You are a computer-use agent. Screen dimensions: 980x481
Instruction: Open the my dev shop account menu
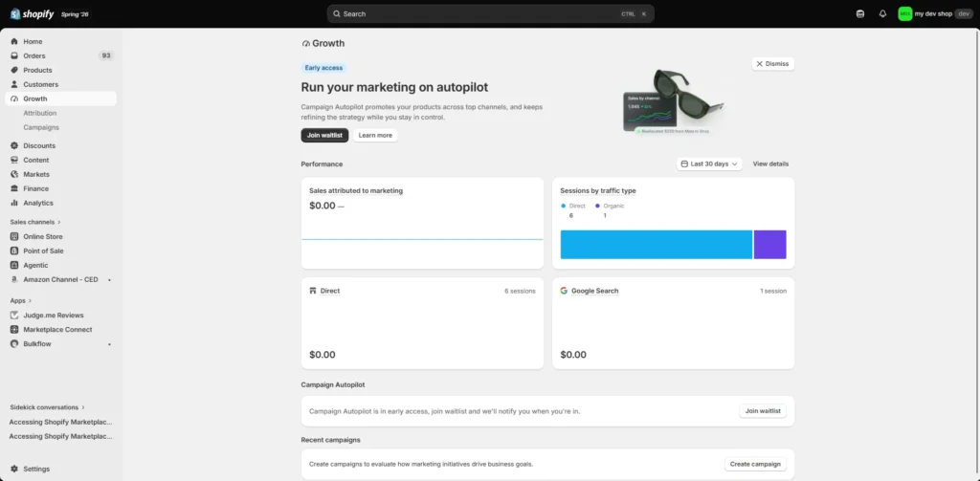(936, 13)
